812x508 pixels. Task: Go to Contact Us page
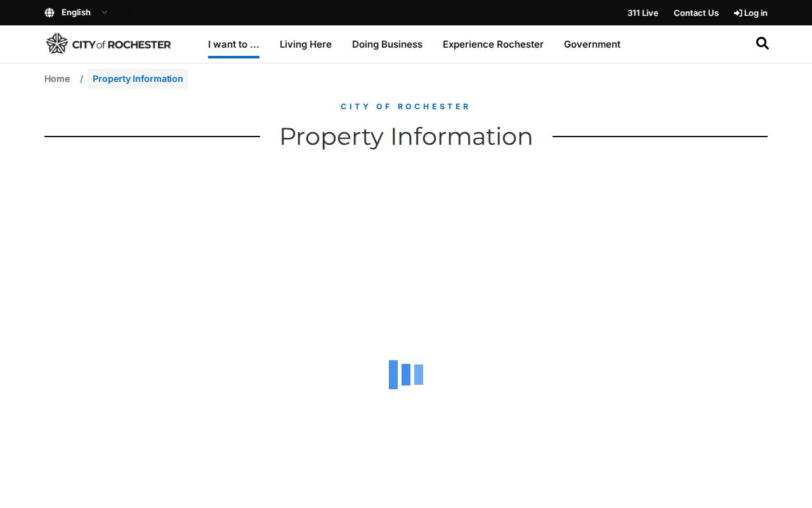696,13
